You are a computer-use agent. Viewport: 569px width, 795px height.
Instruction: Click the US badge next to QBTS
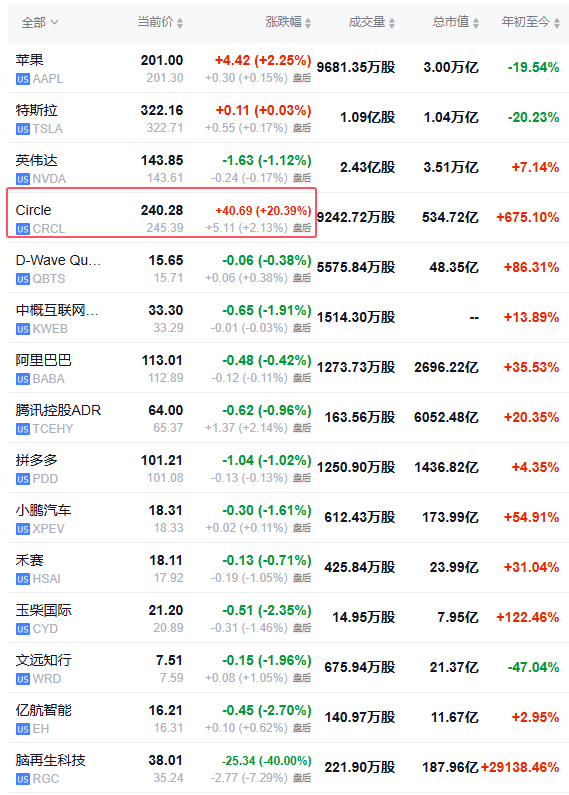23,279
